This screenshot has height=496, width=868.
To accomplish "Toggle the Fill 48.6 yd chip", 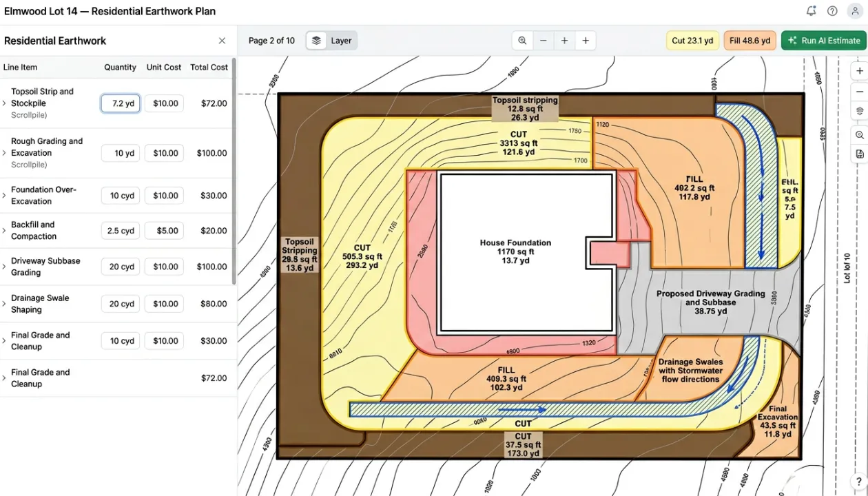I will 750,40.
